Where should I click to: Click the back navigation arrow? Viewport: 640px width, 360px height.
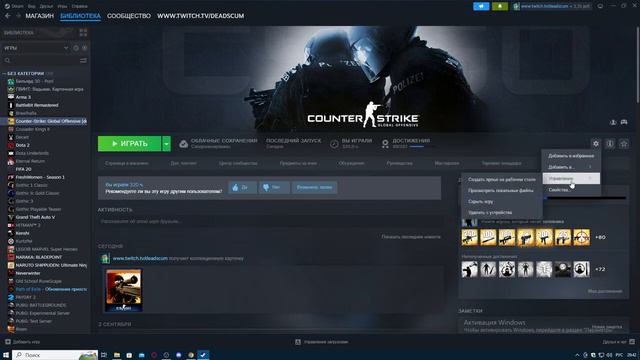(8, 16)
